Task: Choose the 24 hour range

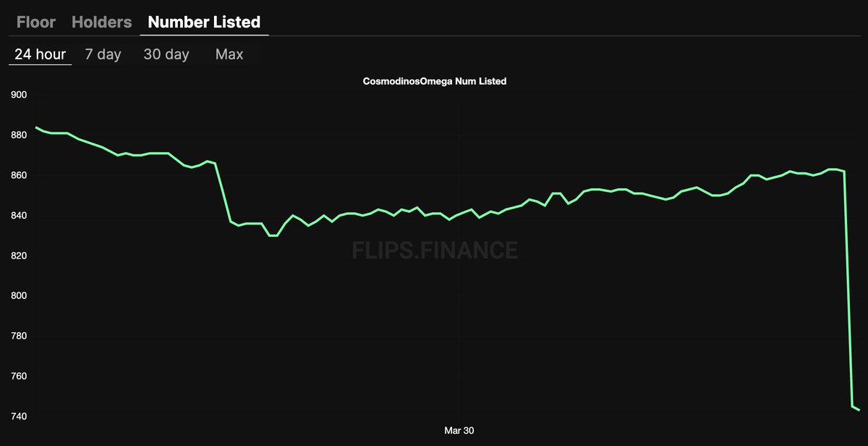Action: (x=41, y=54)
